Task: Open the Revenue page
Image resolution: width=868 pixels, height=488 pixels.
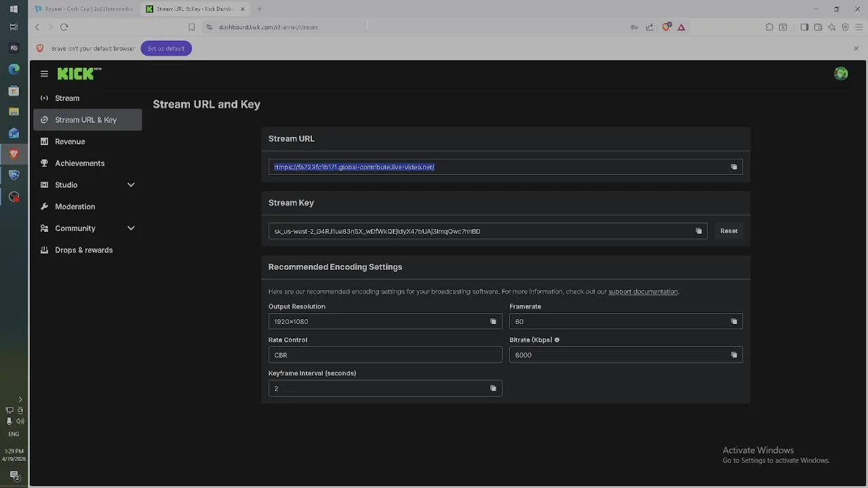Action: tap(70, 142)
